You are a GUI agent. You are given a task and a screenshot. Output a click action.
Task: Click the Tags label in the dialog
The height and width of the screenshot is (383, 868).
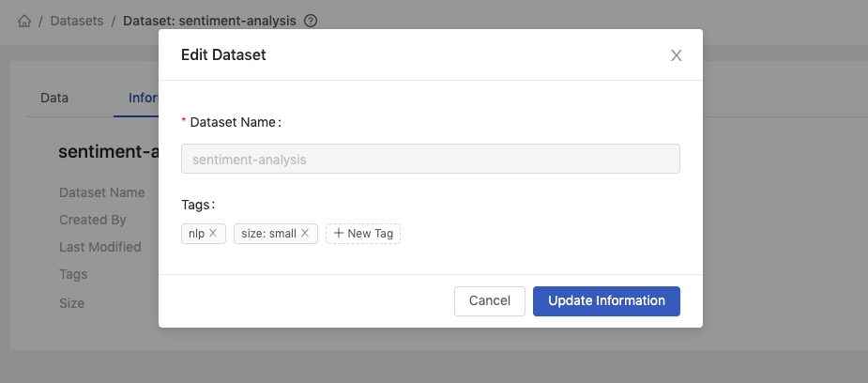pos(198,205)
